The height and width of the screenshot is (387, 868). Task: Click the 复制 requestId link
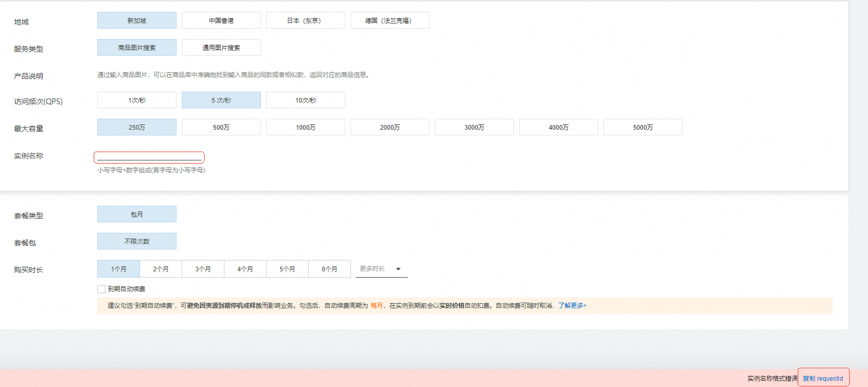(x=823, y=379)
